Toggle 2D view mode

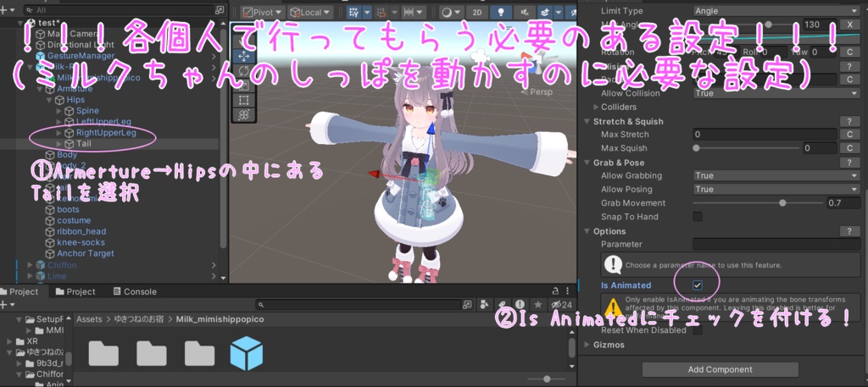476,12
